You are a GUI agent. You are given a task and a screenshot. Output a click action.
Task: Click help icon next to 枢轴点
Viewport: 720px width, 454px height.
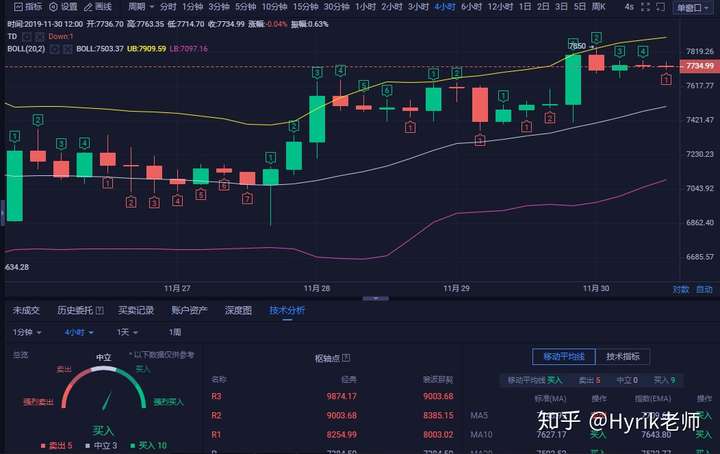tap(346, 358)
